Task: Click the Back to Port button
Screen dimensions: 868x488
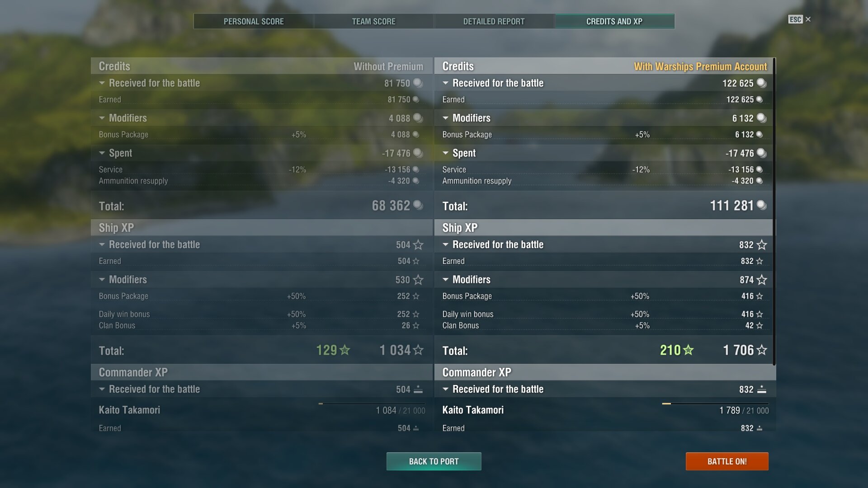Action: pyautogui.click(x=434, y=461)
